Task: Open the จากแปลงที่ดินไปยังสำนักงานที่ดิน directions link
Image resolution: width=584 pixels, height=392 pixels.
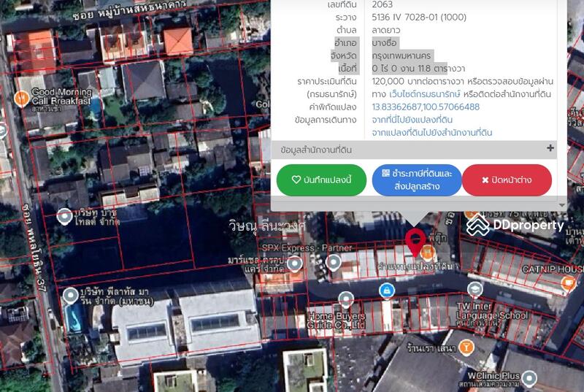Action: click(x=431, y=133)
